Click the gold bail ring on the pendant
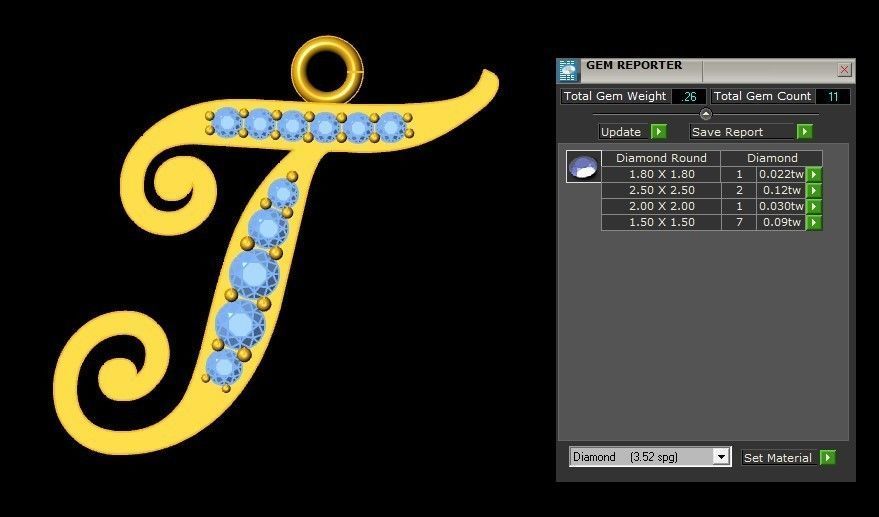The image size is (879, 517). click(327, 70)
